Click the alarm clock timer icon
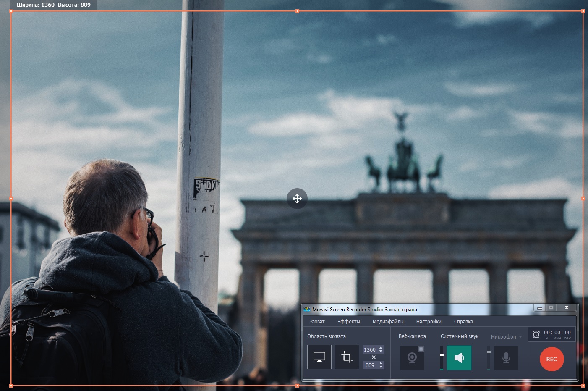Image resolution: width=588 pixels, height=391 pixels. (536, 334)
